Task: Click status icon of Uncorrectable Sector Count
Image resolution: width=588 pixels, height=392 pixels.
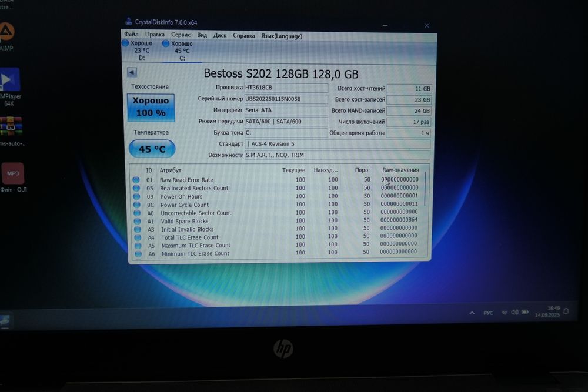Action: click(x=137, y=213)
